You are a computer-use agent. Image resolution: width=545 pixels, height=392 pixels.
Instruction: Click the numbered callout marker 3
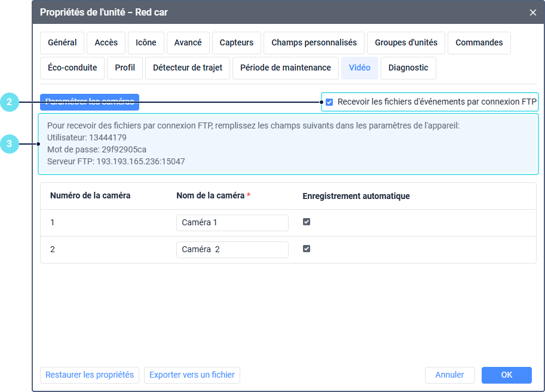9,143
